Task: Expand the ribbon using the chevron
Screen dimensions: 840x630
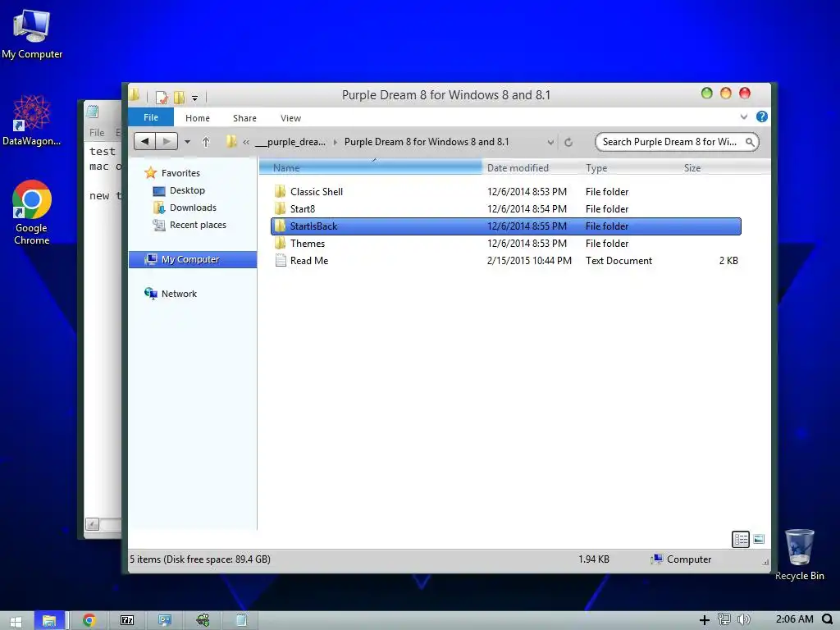Action: point(743,116)
